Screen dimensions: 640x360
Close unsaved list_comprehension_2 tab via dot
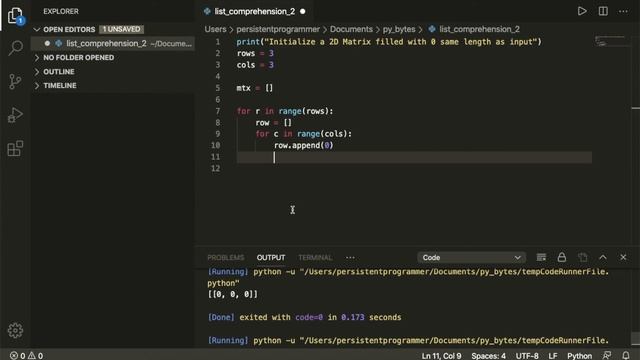(x=302, y=11)
